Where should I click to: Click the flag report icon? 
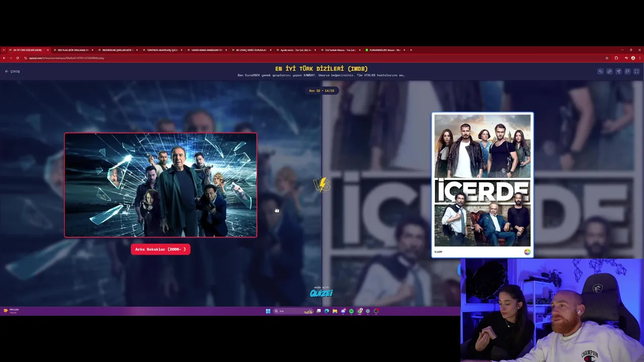point(627,71)
